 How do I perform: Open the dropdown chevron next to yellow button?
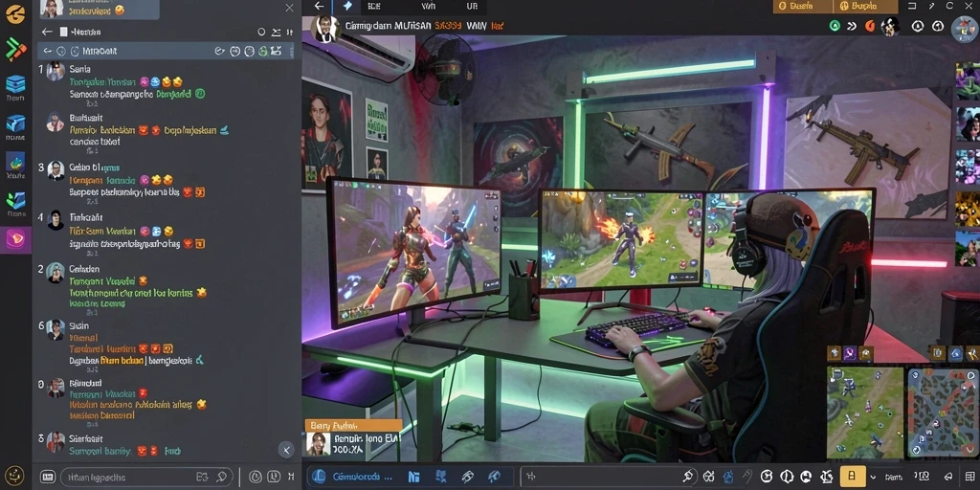click(873, 477)
